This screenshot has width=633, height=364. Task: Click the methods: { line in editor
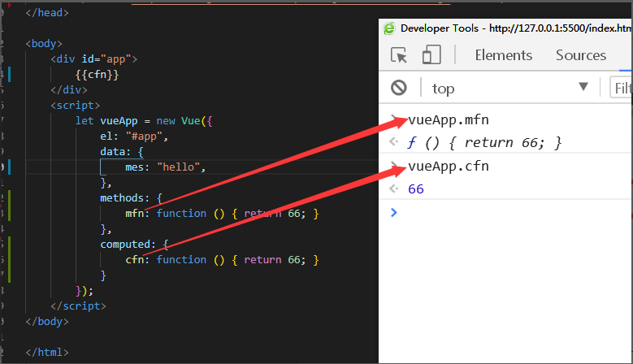pos(131,198)
